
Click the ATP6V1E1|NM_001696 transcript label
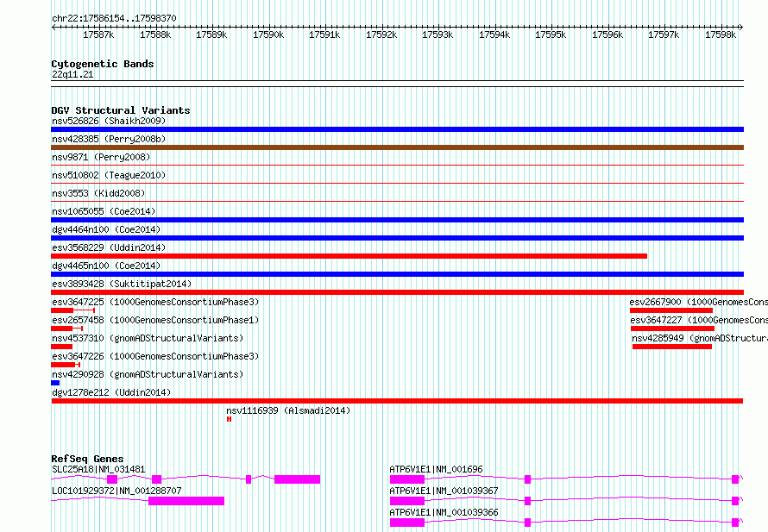coord(436,469)
